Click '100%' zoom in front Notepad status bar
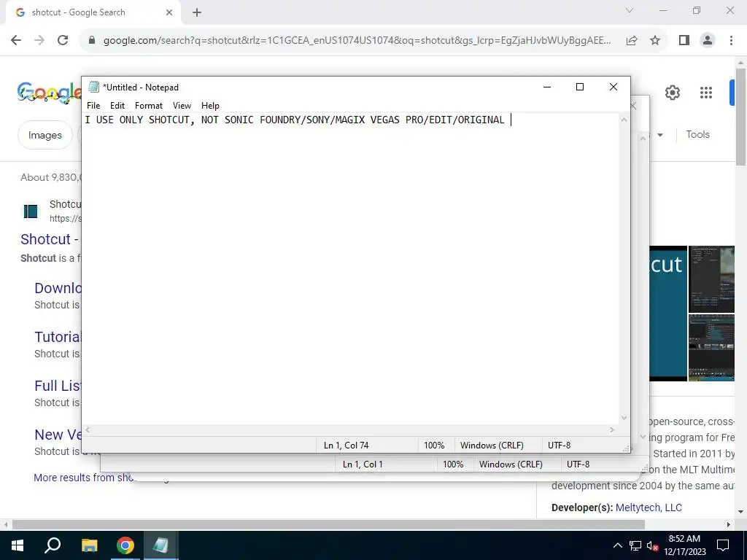Image resolution: width=747 pixels, height=560 pixels. [x=434, y=446]
